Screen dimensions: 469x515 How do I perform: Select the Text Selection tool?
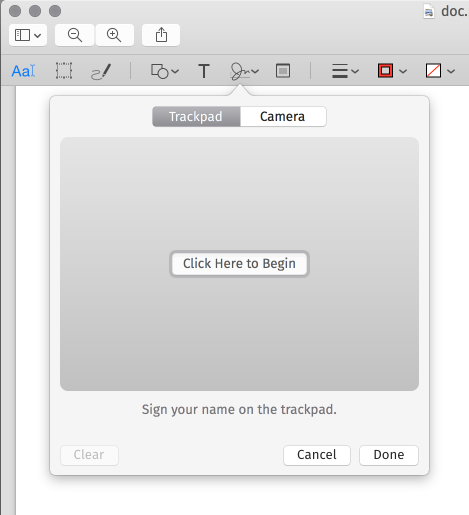coord(23,71)
